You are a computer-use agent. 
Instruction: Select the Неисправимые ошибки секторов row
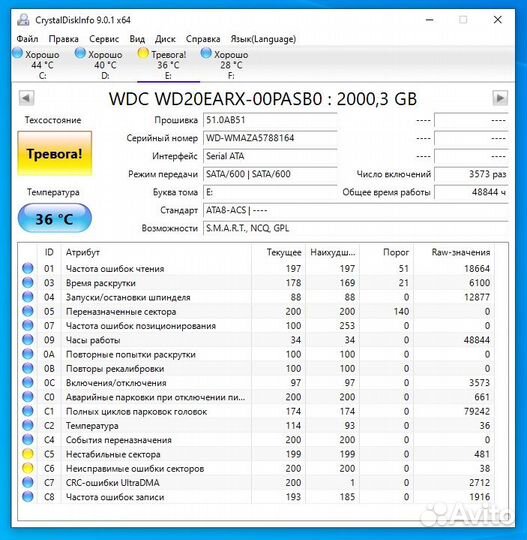click(x=257, y=468)
